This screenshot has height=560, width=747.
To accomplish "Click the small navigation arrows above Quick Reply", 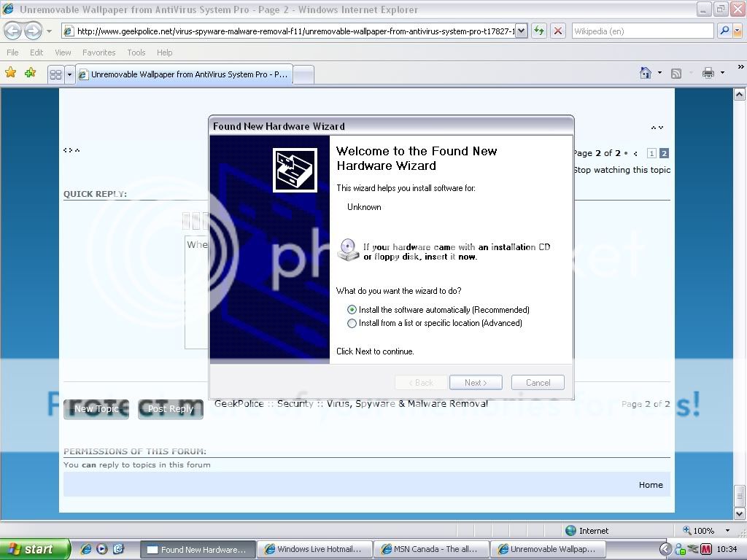I will [71, 150].
